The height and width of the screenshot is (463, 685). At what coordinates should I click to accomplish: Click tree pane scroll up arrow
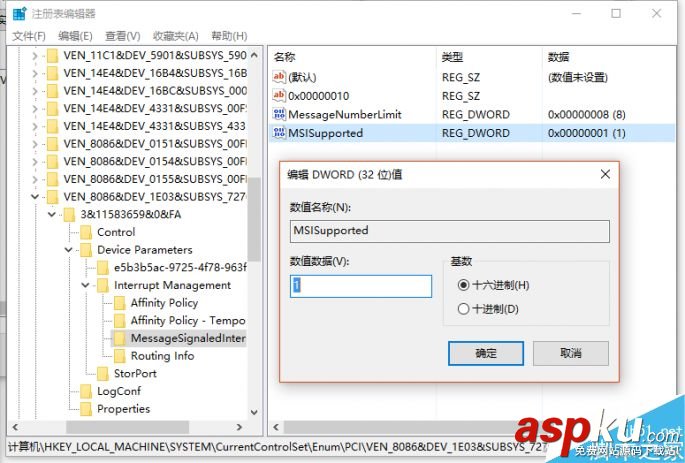coord(254,56)
